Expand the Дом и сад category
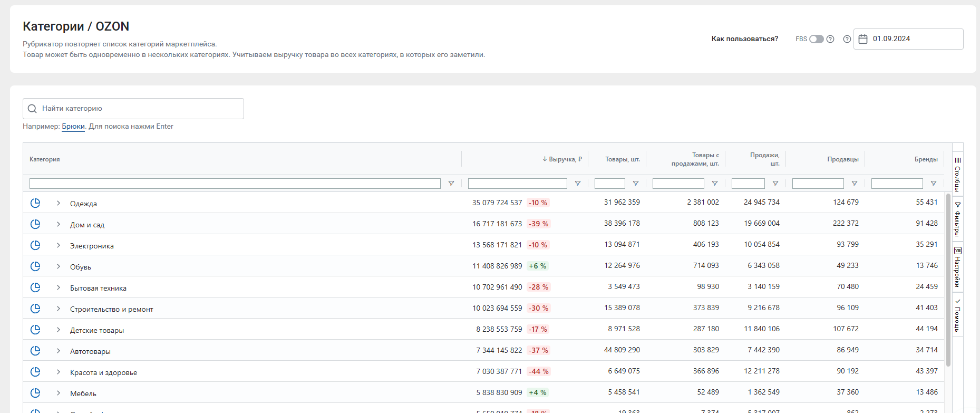This screenshot has width=980, height=413. (59, 224)
